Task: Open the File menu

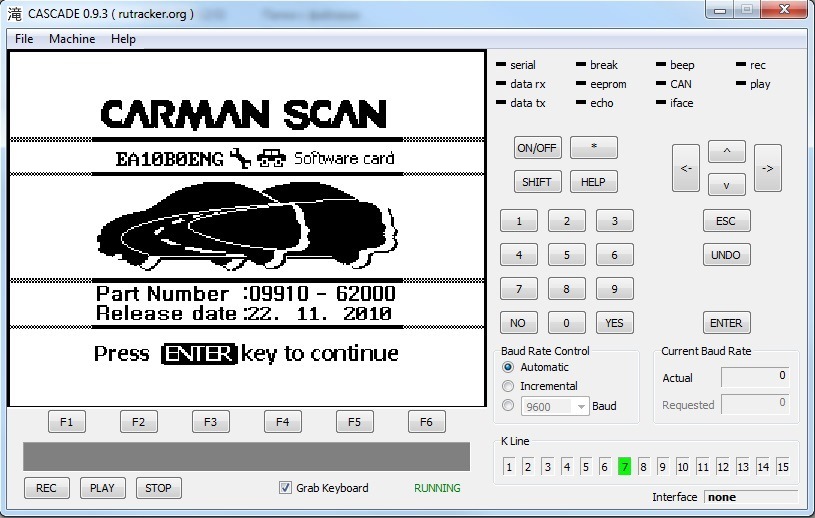Action: [x=24, y=39]
